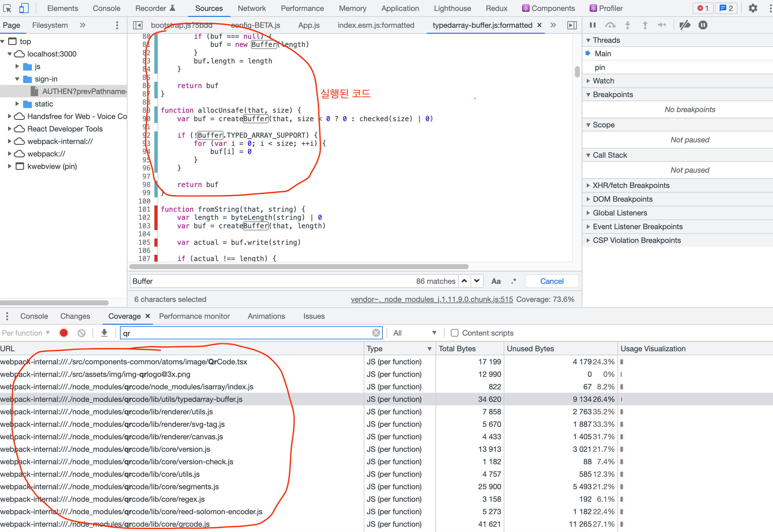Click the deactivate breakpoints icon

point(685,25)
